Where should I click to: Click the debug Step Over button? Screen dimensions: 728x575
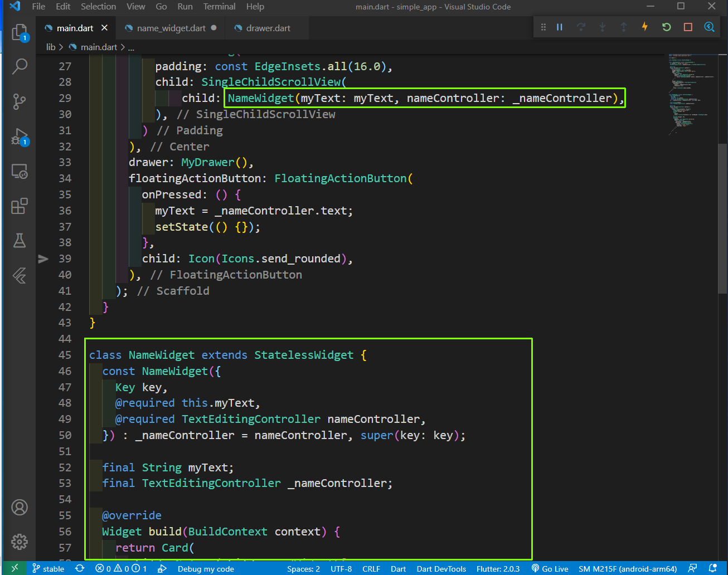point(581,27)
